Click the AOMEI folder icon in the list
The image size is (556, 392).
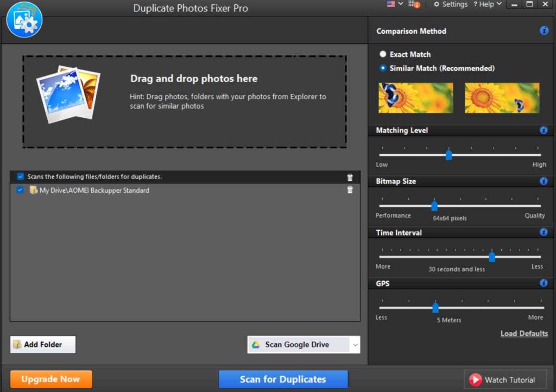pos(33,190)
